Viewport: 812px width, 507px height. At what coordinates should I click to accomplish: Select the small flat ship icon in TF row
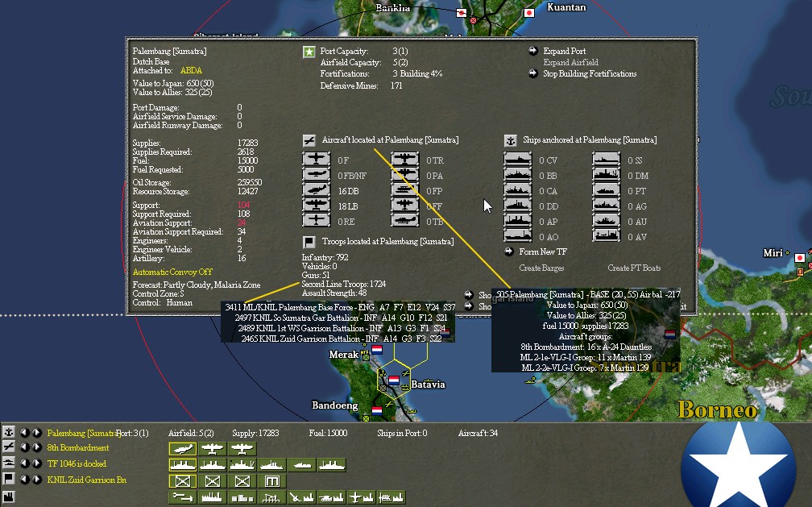tap(301, 465)
